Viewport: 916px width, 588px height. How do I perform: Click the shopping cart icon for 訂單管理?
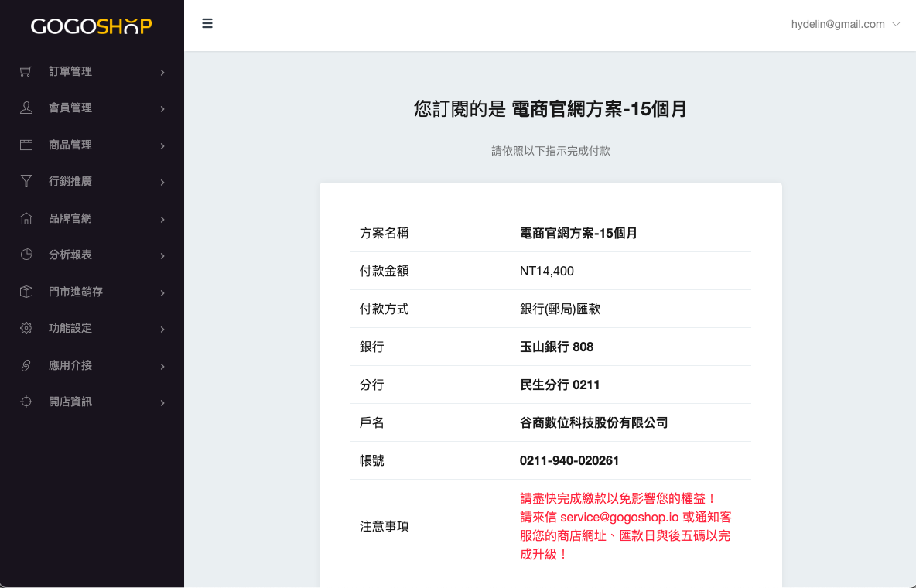point(26,71)
